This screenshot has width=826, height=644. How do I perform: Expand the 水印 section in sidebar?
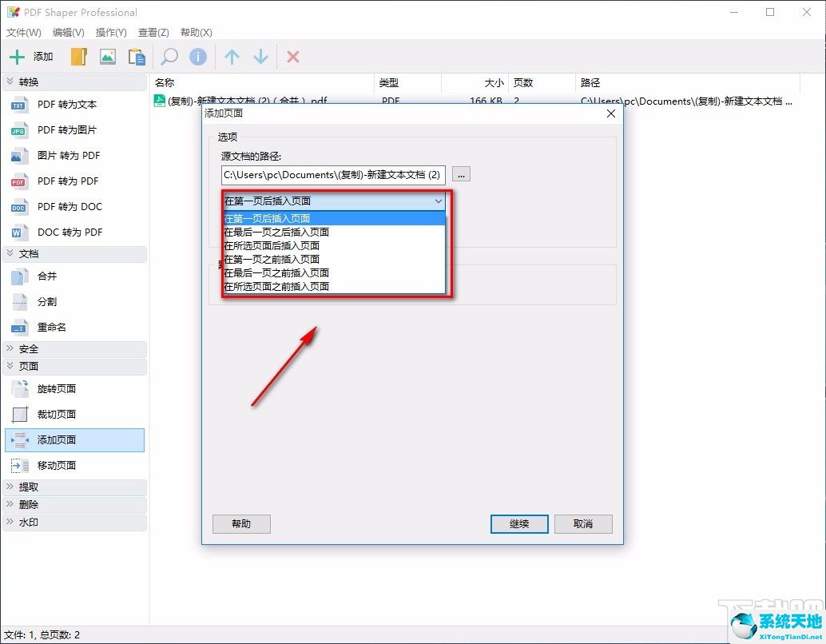pos(29,522)
